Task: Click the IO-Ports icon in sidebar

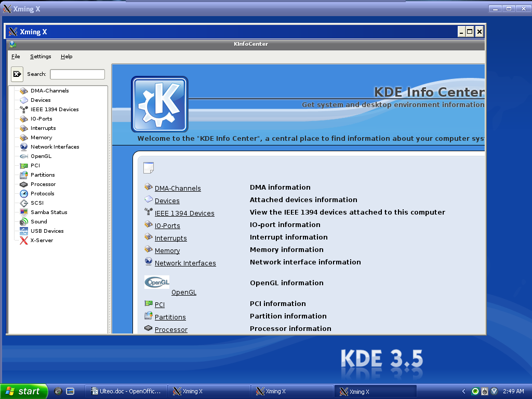Action: click(x=24, y=119)
